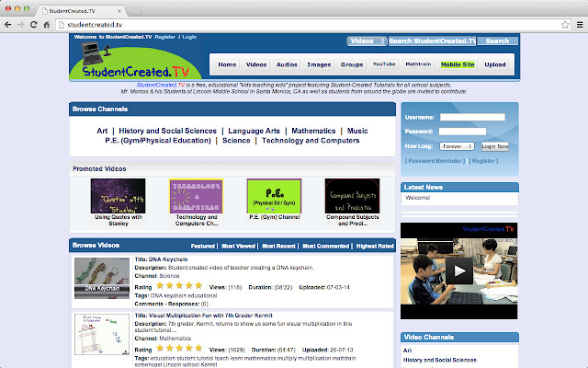The height and width of the screenshot is (368, 588).
Task: Browse the Language Arts channel
Action: tap(254, 131)
